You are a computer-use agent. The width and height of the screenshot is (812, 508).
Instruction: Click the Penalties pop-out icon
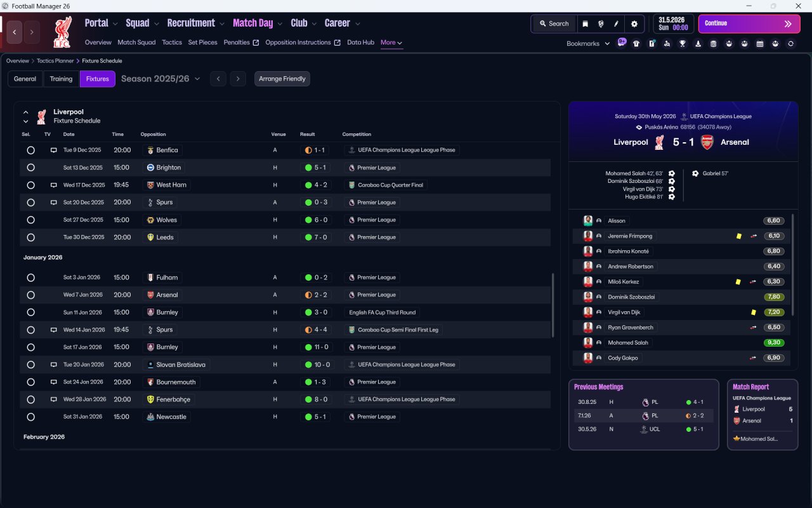(x=256, y=43)
